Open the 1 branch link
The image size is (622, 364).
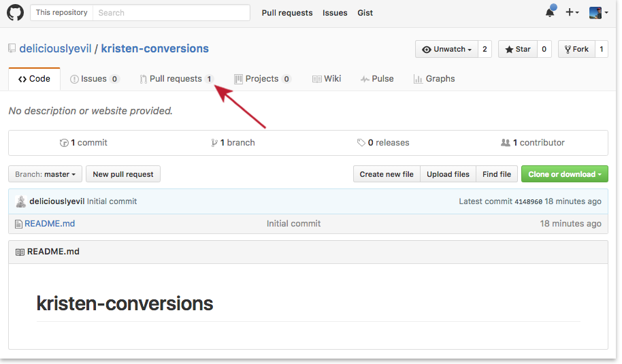[233, 143]
